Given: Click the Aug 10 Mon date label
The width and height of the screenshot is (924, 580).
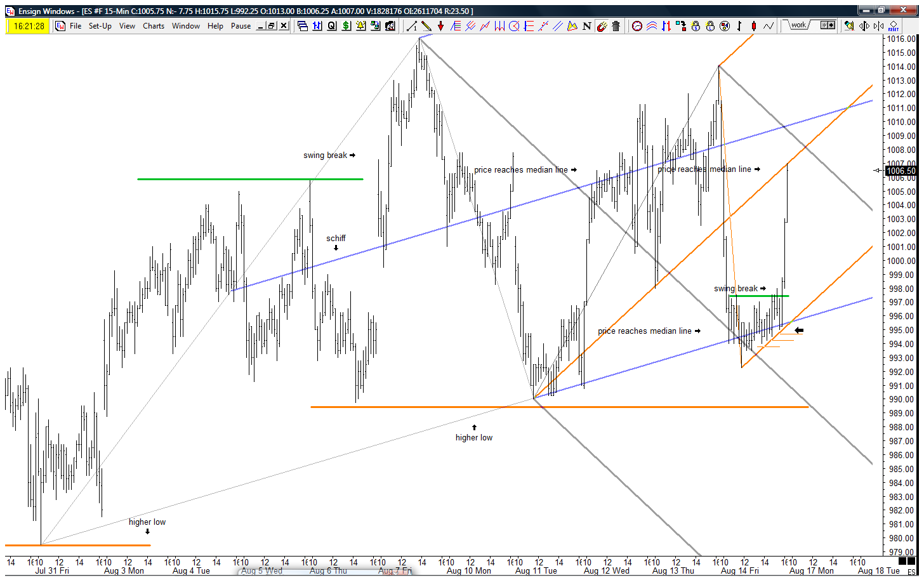Looking at the screenshot, I should [469, 571].
